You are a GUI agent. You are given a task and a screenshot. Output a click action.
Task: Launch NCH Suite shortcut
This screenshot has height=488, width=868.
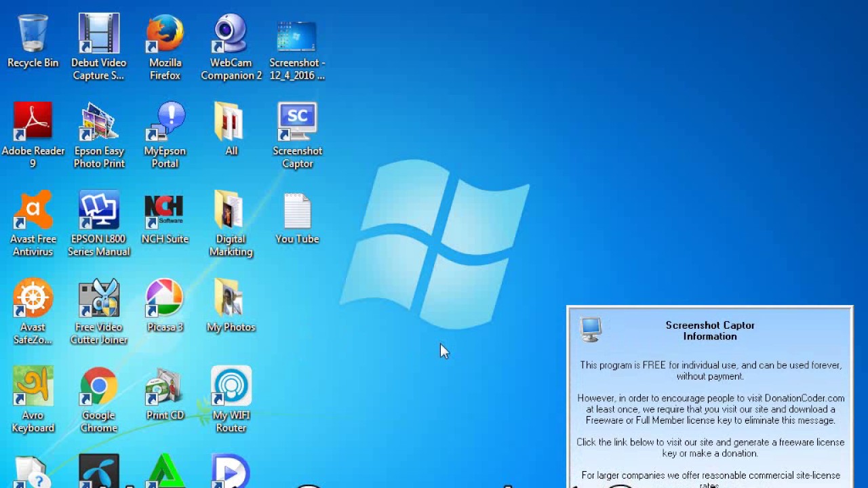coord(165,218)
